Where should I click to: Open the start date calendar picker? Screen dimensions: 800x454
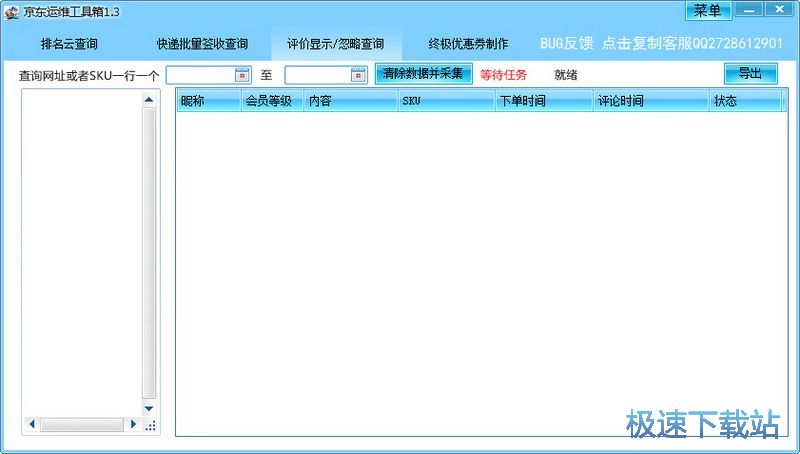pyautogui.click(x=241, y=75)
